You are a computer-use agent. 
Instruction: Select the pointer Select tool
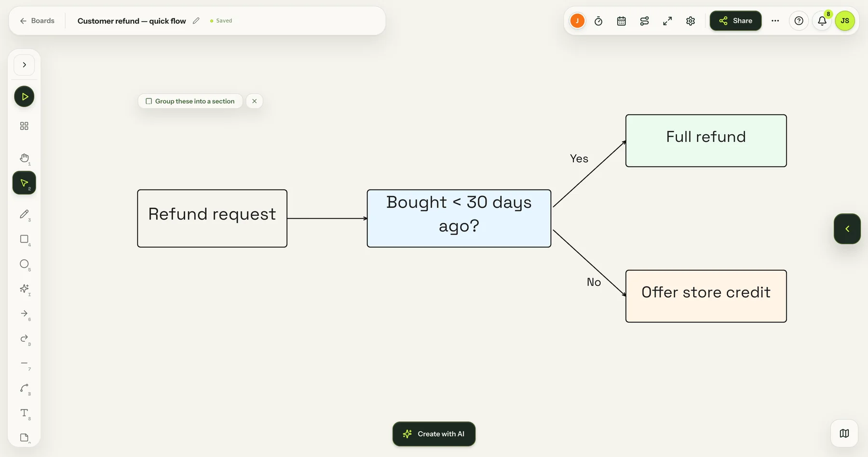[24, 183]
